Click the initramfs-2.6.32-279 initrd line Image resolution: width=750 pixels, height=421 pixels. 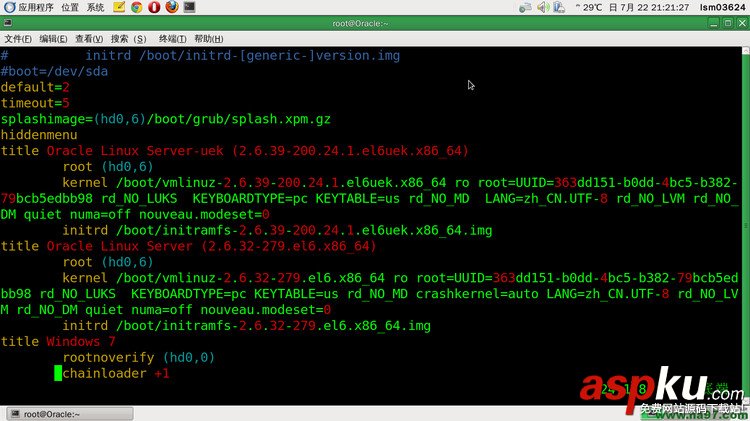(246, 326)
